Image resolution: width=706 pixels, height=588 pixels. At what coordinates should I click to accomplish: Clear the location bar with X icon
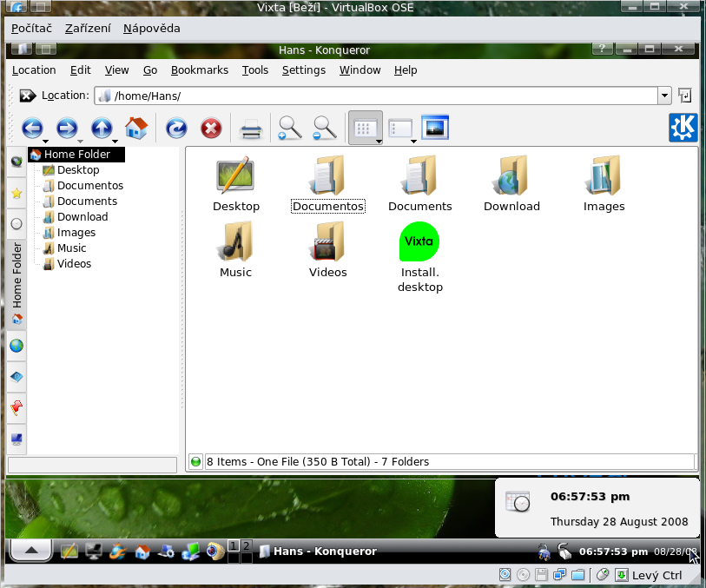pyautogui.click(x=28, y=96)
